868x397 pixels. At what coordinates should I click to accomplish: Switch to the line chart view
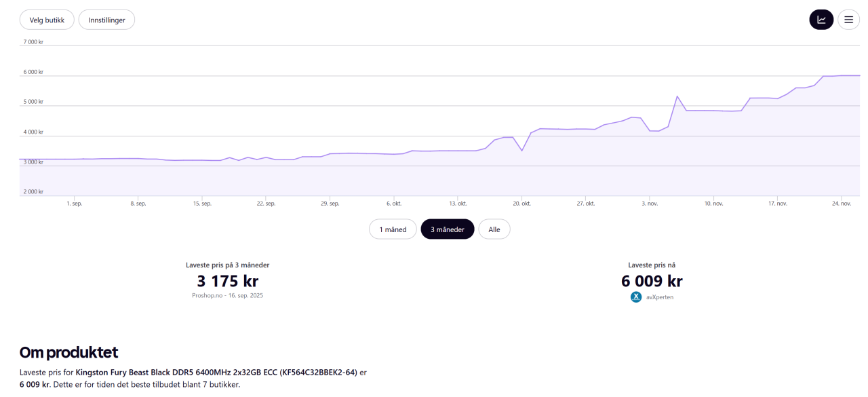[821, 20]
